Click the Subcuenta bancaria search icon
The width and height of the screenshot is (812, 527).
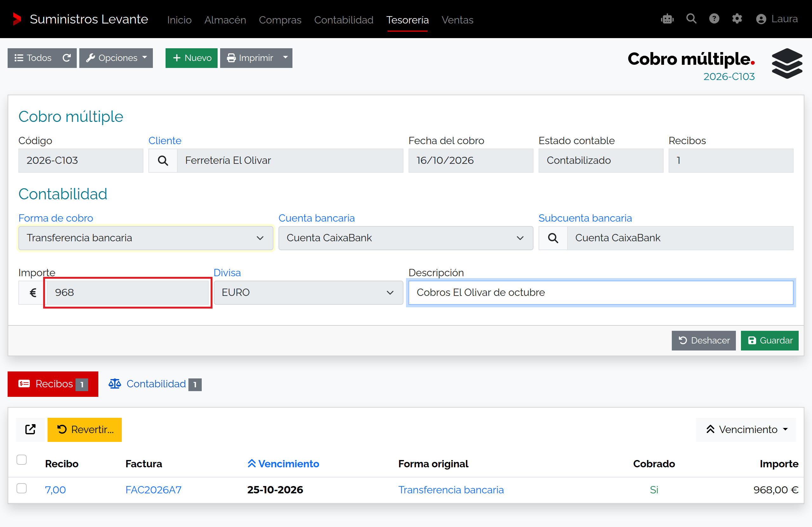tap(553, 238)
